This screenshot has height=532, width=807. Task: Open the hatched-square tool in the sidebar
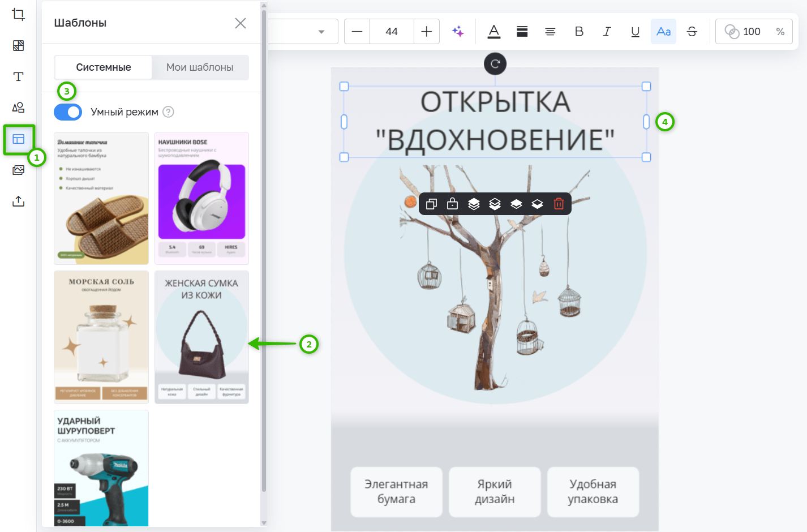click(x=18, y=45)
